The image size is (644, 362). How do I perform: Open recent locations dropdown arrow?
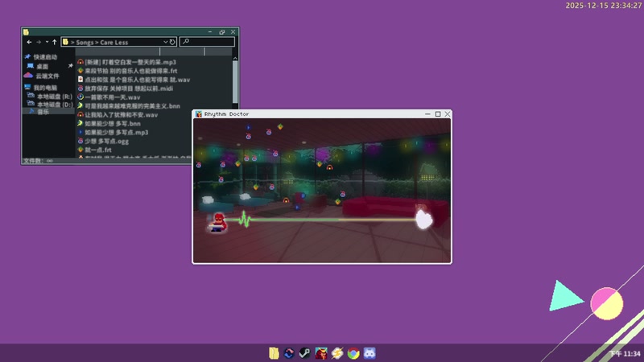(47, 42)
